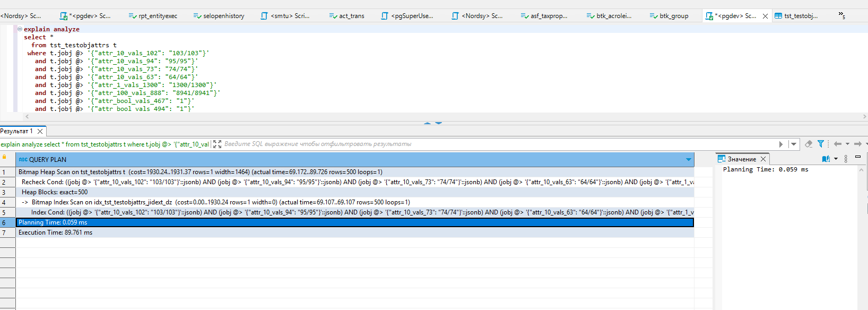868x310 pixels.
Task: Collapse the explain analyze code fold
Action: tap(20, 29)
